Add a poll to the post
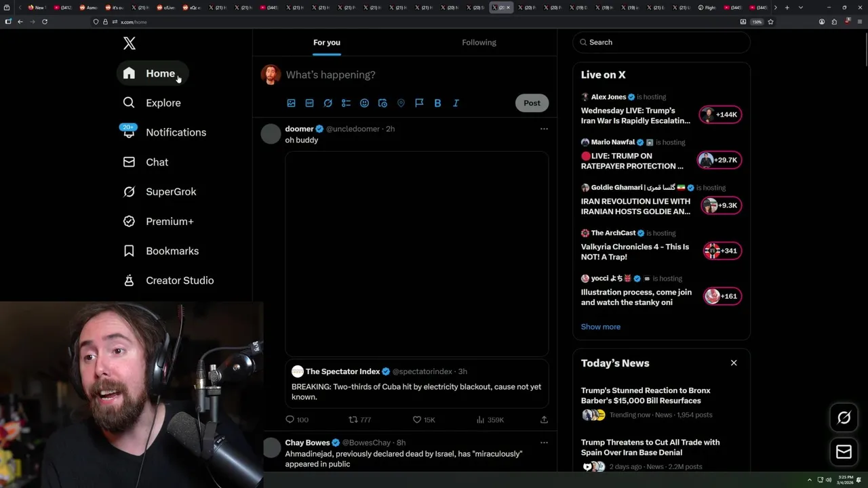 pyautogui.click(x=346, y=103)
